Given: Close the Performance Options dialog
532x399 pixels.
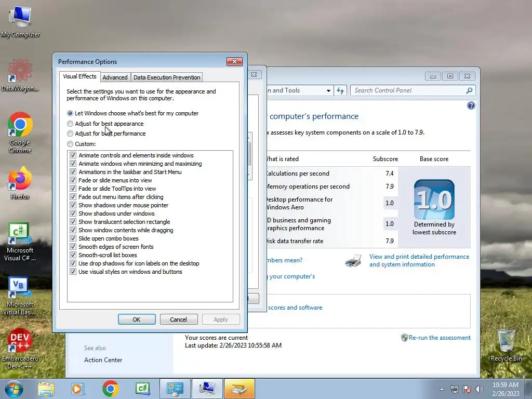Looking at the screenshot, I should (x=234, y=61).
